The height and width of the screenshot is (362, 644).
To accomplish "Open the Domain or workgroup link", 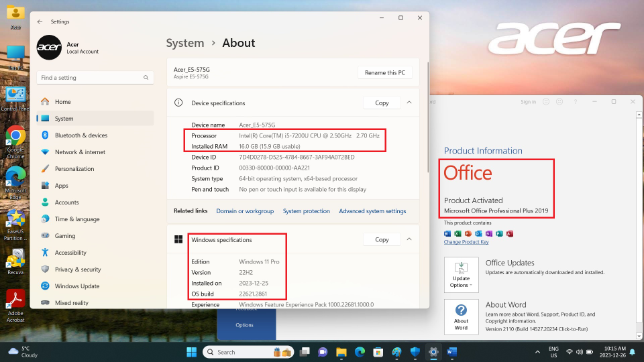I will 245,211.
